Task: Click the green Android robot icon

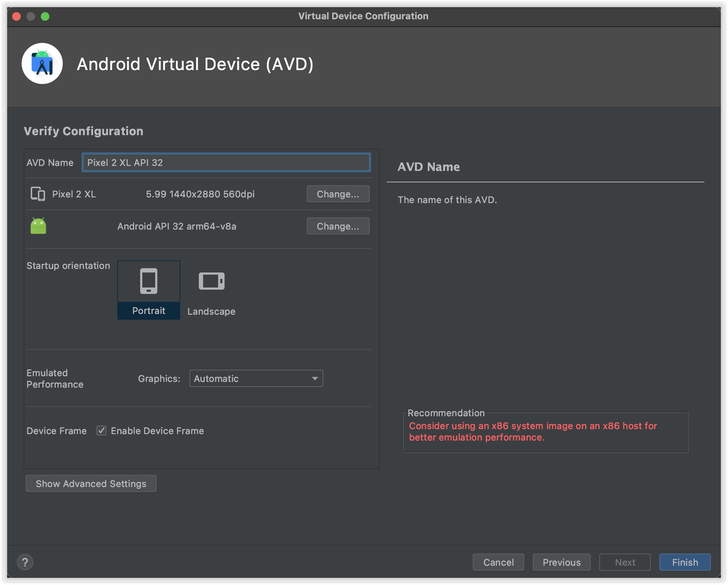Action: (38, 226)
